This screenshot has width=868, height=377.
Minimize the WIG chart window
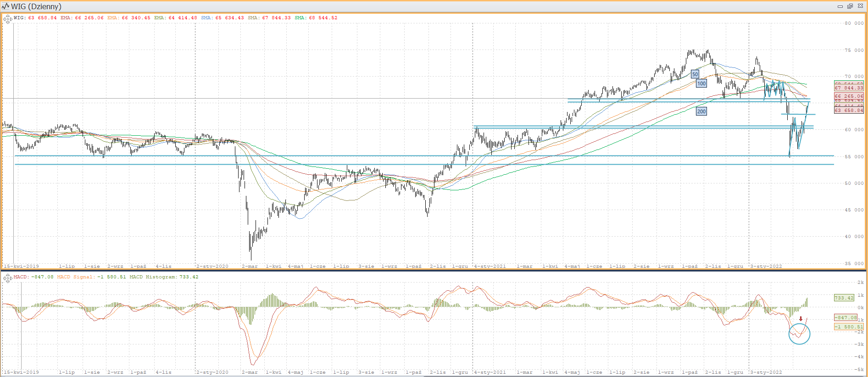coord(840,6)
